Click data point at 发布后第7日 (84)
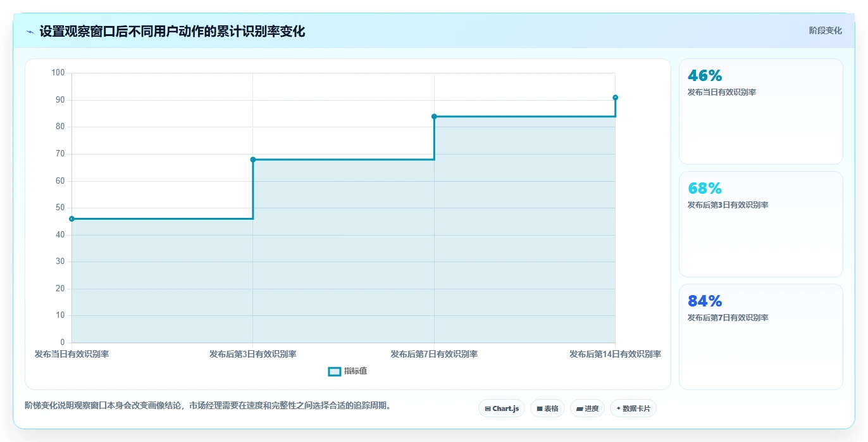 tap(434, 117)
